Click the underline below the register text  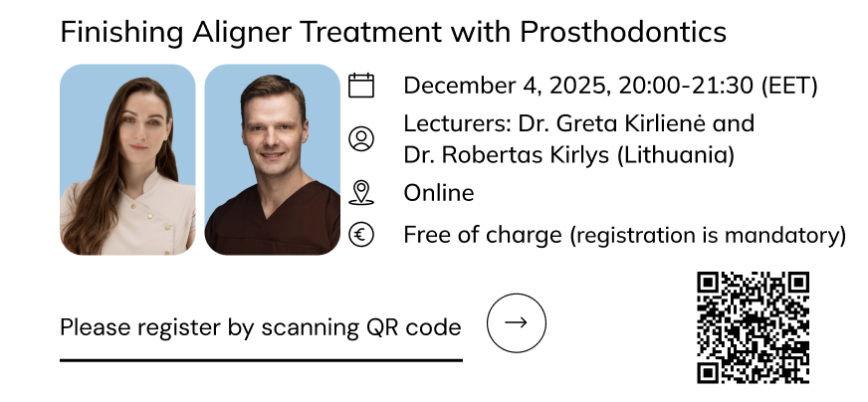pos(261,359)
